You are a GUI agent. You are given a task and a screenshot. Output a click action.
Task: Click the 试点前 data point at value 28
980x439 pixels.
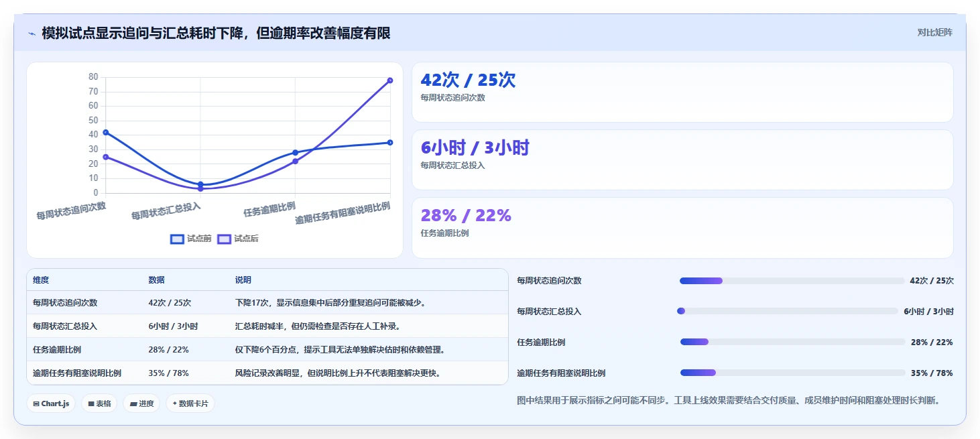pyautogui.click(x=295, y=152)
